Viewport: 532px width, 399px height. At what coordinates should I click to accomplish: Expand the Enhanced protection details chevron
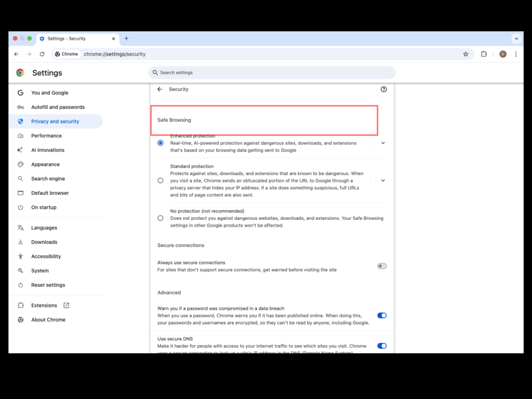383,143
